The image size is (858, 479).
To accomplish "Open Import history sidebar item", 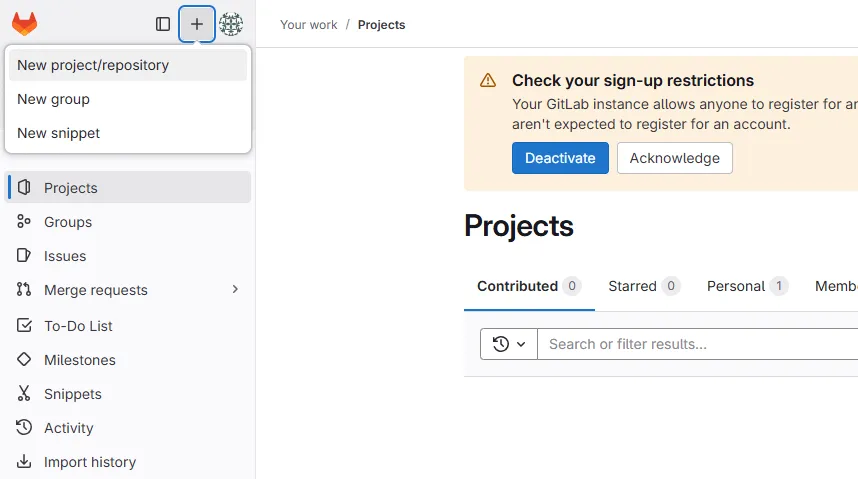I will [89, 462].
